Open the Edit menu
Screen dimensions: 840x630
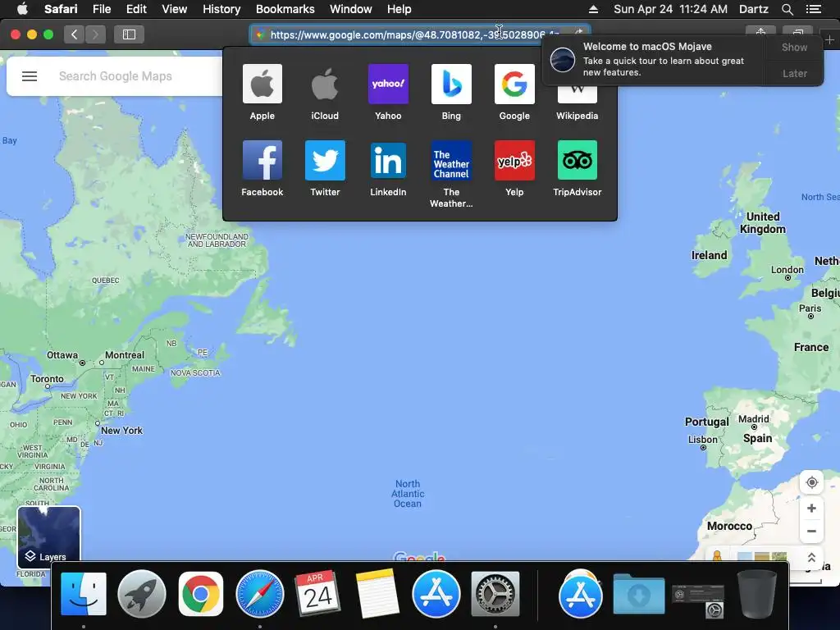pyautogui.click(x=137, y=9)
